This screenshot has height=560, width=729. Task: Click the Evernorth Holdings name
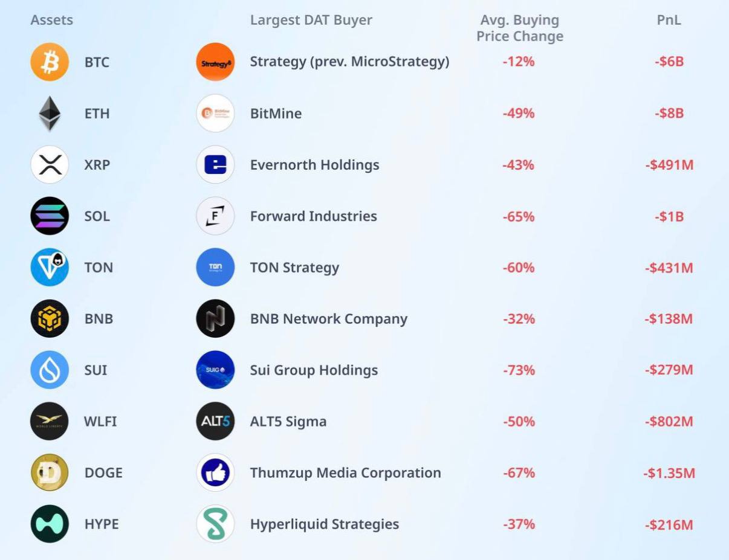coord(314,165)
